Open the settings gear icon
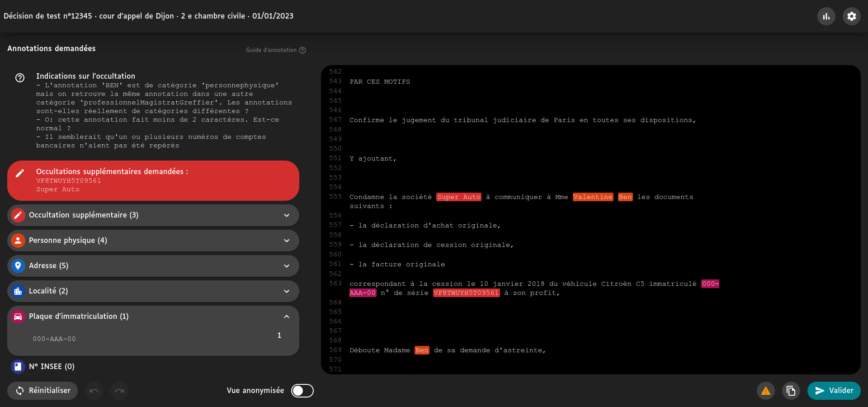 (852, 16)
